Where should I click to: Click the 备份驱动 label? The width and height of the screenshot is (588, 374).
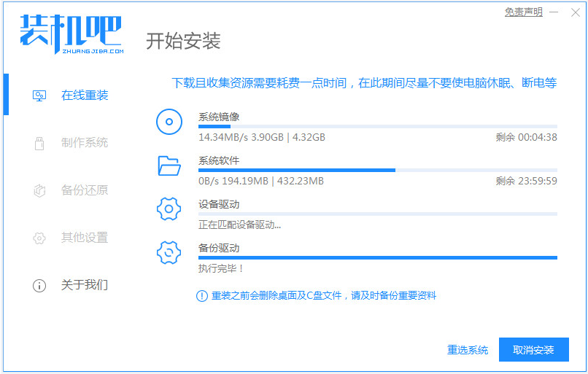point(219,248)
